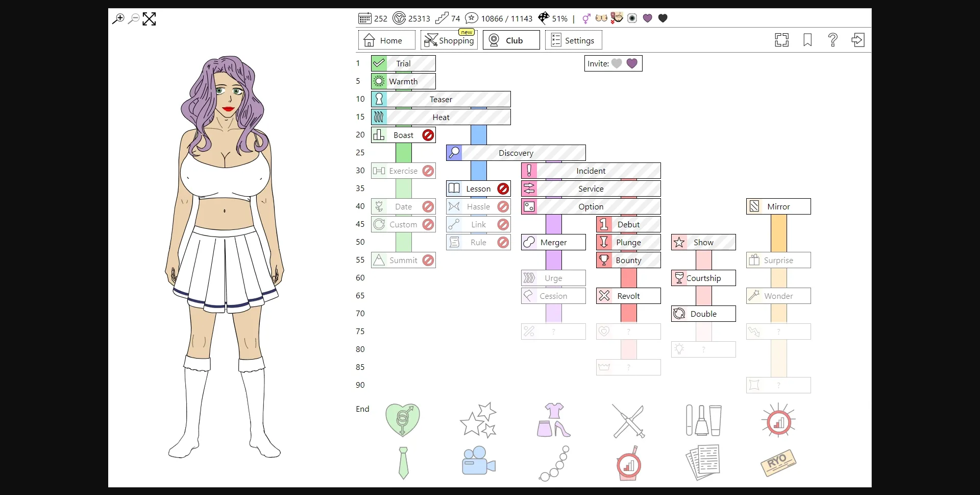The height and width of the screenshot is (495, 980).
Task: Click the fullscreen expand icon in the top bar
Action: (x=781, y=40)
